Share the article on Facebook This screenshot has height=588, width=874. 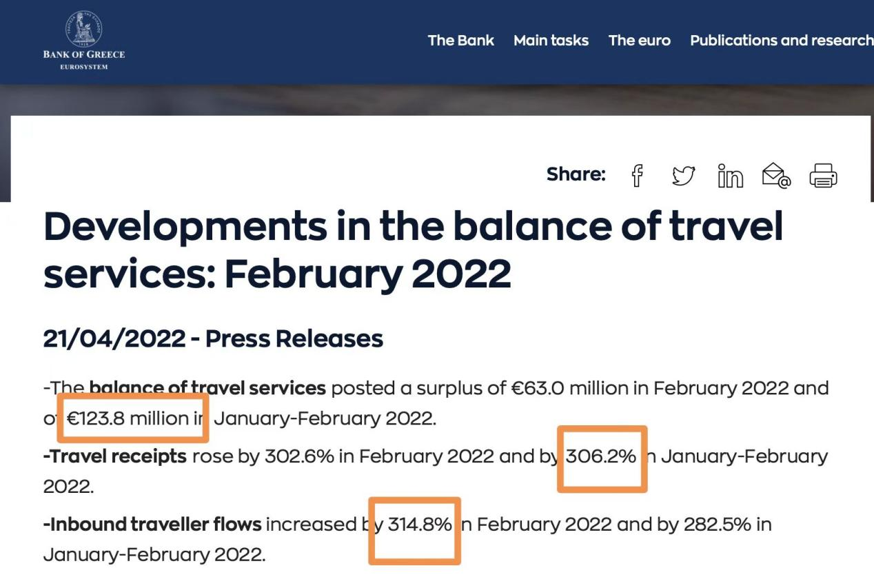637,176
